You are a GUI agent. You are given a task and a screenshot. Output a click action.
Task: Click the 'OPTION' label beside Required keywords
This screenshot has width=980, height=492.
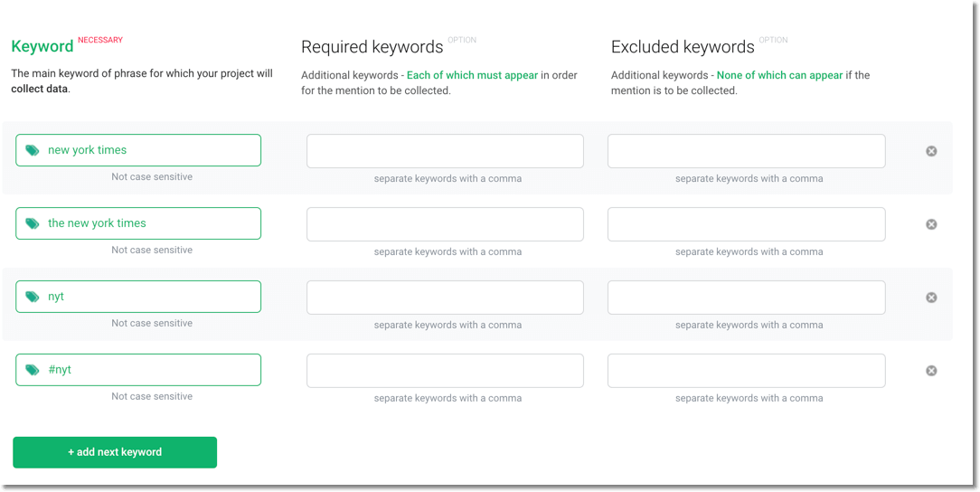click(462, 40)
